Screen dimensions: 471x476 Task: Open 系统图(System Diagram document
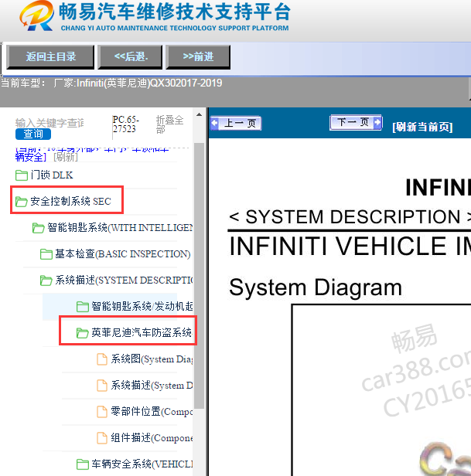point(152,359)
